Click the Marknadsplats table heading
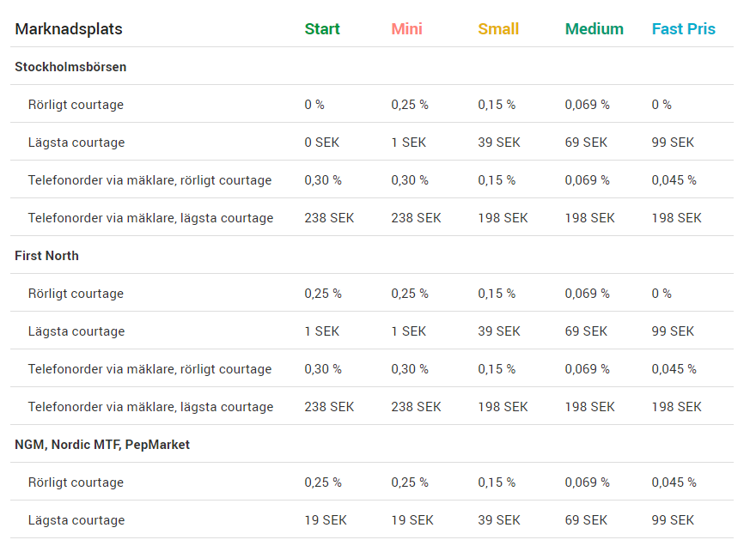Viewport: 756px width, 540px height. pos(69,29)
